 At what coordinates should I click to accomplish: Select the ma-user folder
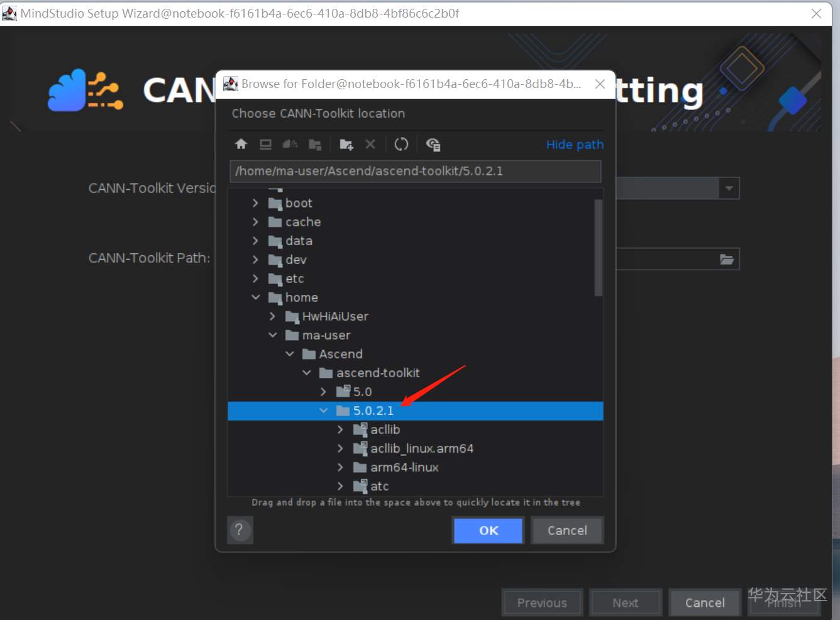coord(416,335)
